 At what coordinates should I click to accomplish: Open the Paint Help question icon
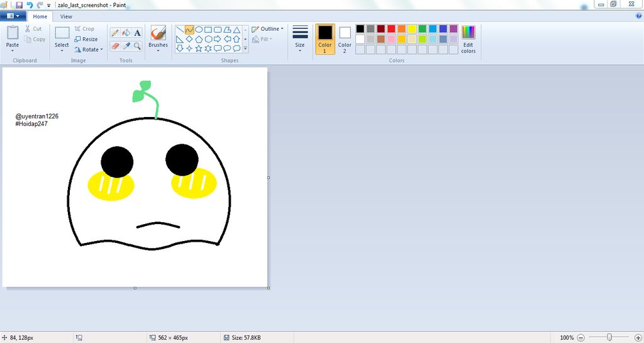[639, 16]
